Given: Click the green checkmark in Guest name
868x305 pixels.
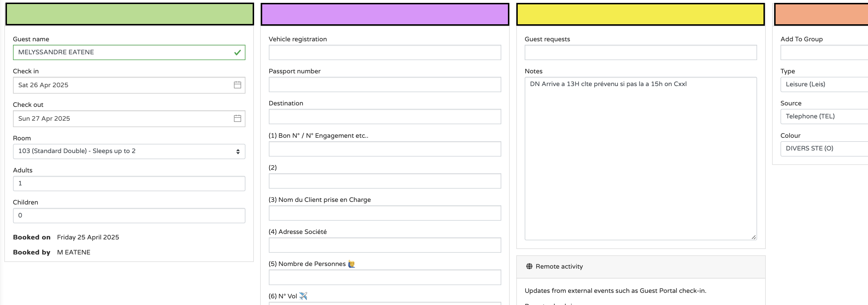Looking at the screenshot, I should 237,53.
